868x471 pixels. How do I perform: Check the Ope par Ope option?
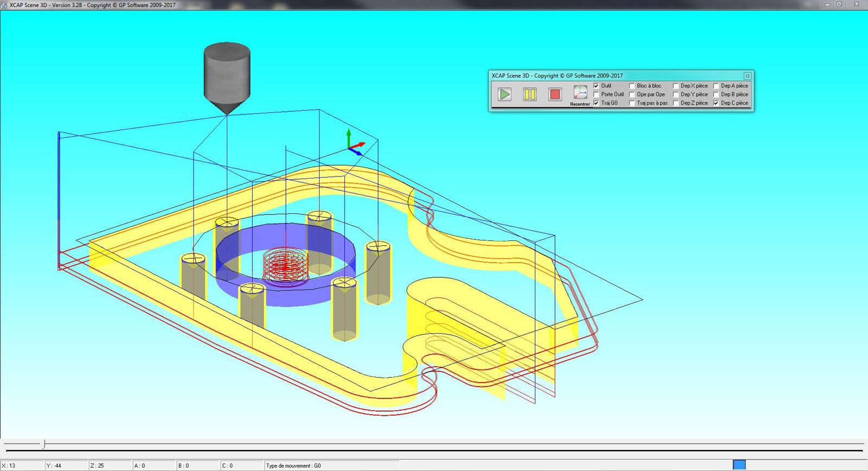tap(632, 94)
